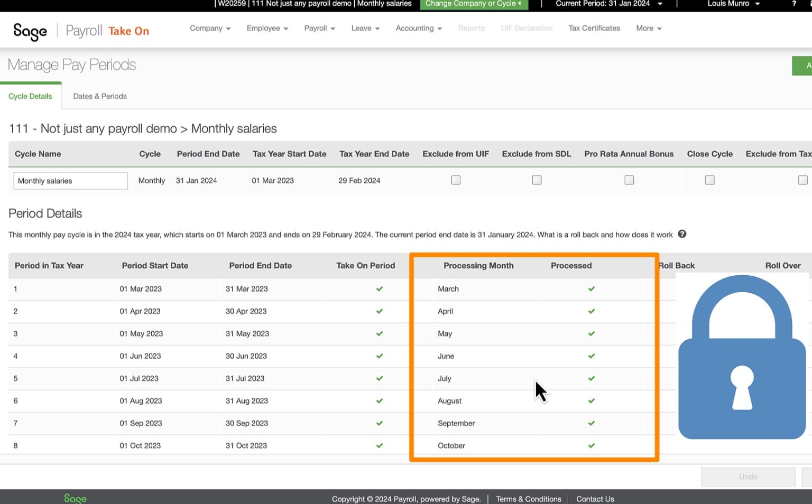Click the Take On Period check for period 1

click(x=379, y=289)
